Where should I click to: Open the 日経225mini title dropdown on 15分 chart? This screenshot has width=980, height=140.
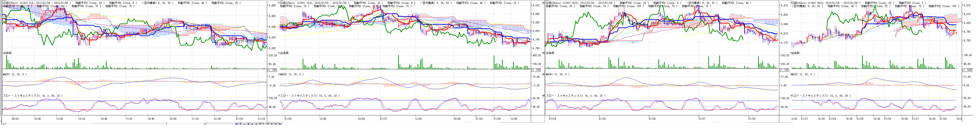pos(278,3)
